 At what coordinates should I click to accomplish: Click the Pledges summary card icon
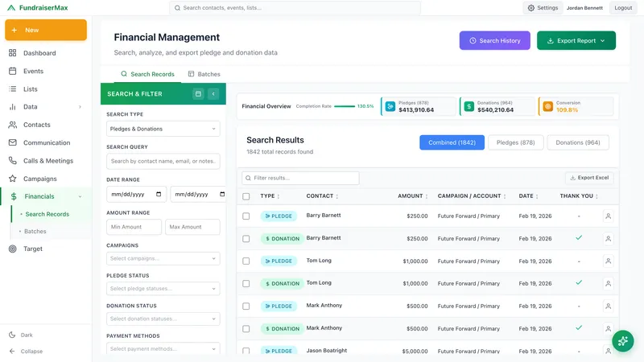click(390, 107)
